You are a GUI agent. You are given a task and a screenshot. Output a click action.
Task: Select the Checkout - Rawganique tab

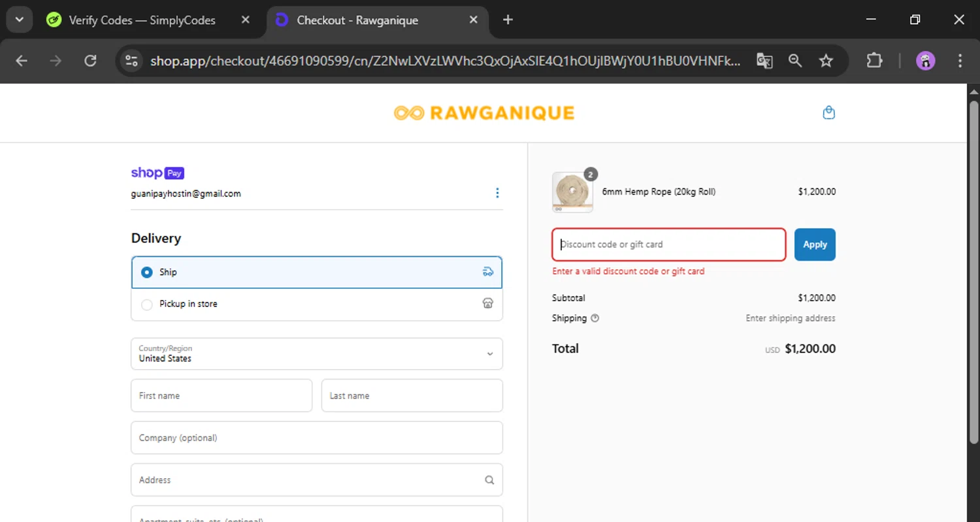pyautogui.click(x=377, y=20)
